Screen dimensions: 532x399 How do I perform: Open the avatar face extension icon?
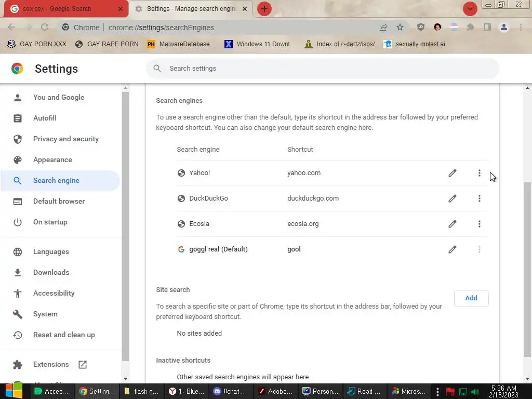coord(437,27)
